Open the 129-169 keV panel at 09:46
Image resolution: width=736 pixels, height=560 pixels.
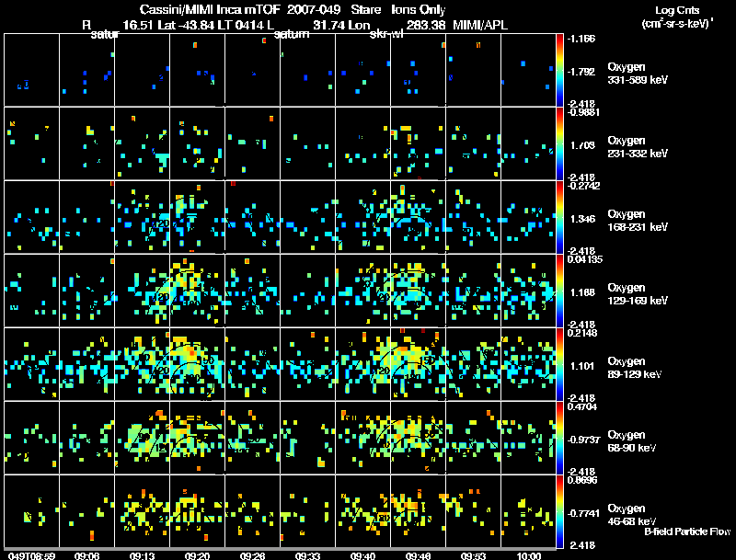click(x=419, y=291)
